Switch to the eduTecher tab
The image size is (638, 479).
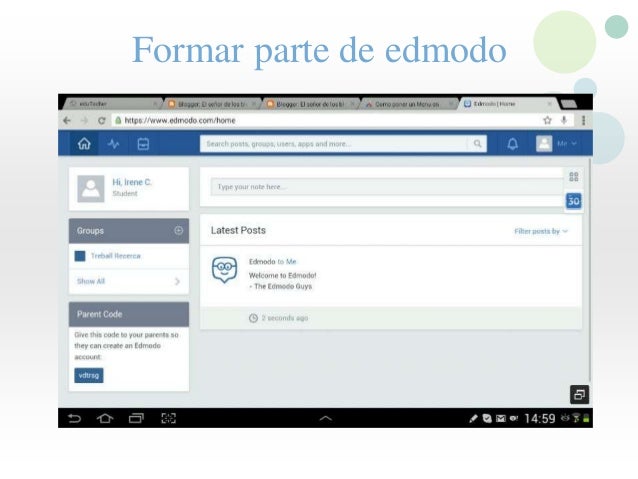(112, 104)
